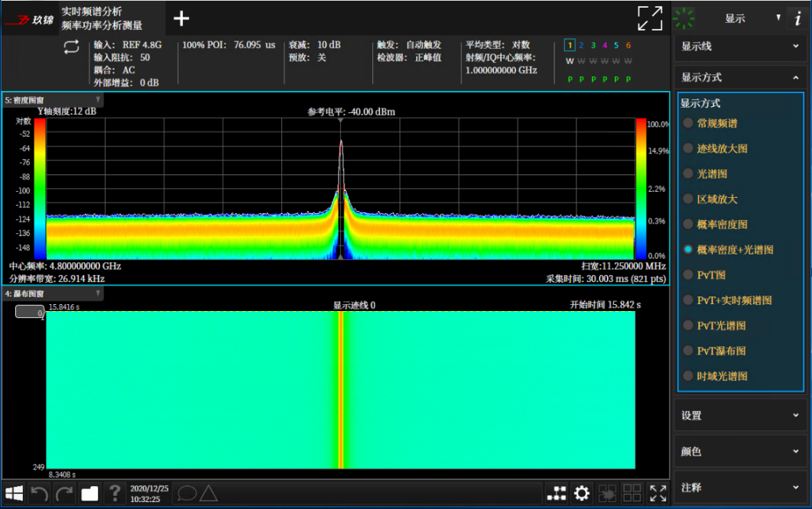
Task: Expand the 设置 section
Action: 741,415
